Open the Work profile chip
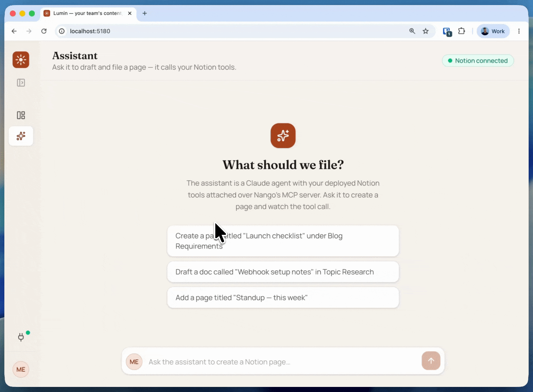 (493, 31)
